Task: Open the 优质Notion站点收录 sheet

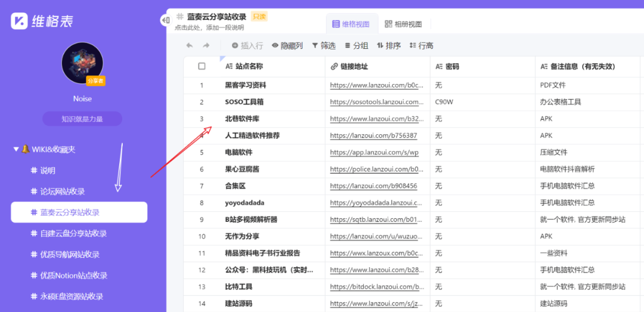Action: click(79, 276)
